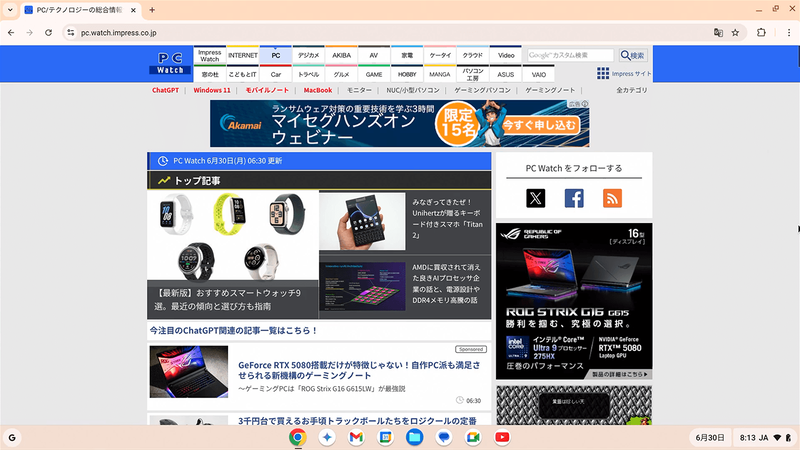Open the Akamai webinar banner ad
This screenshot has height=450, width=800.
(399, 123)
